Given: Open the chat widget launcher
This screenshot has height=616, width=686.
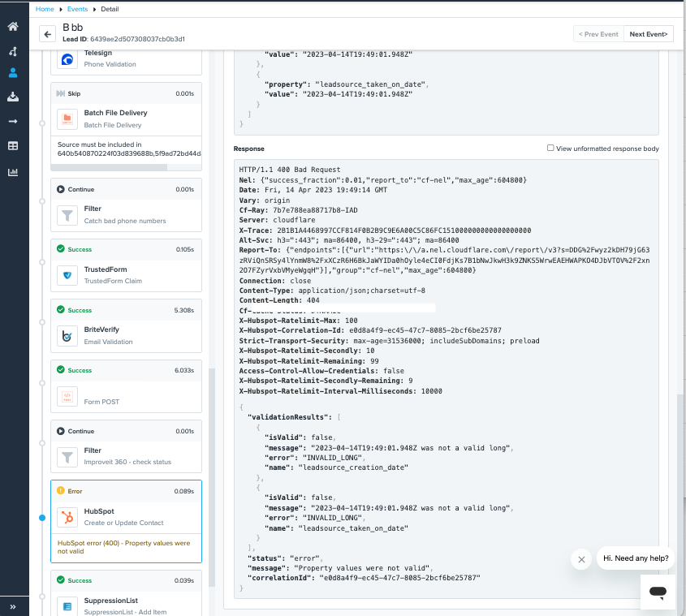Looking at the screenshot, I should point(658,592).
